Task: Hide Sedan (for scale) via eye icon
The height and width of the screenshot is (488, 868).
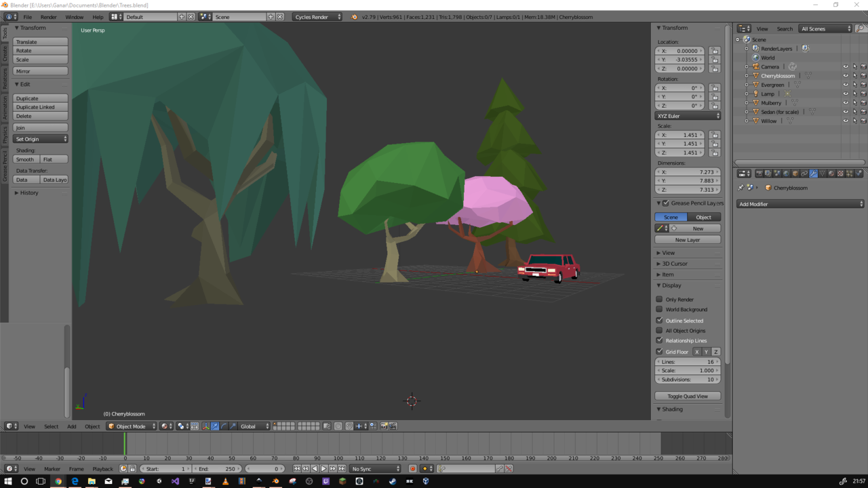Action: [x=846, y=112]
